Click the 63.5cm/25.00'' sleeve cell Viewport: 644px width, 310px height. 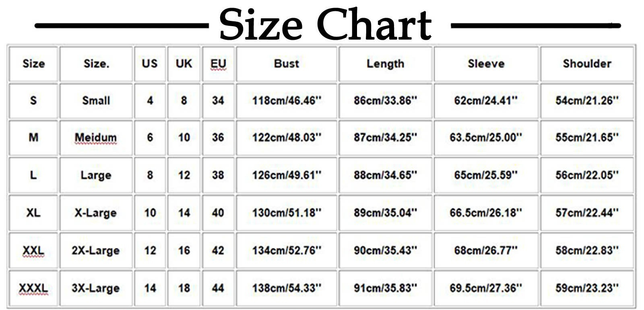(486, 138)
